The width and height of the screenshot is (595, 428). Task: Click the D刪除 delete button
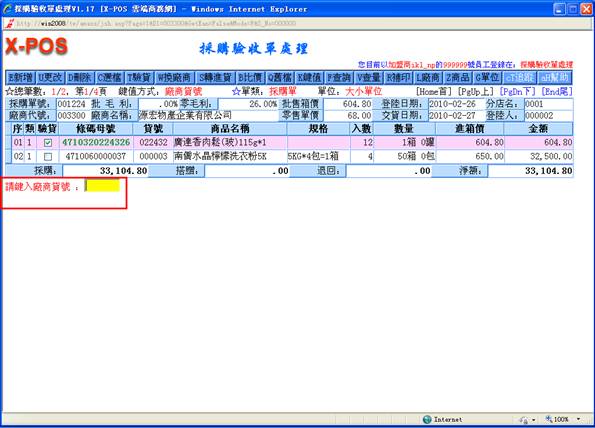click(x=80, y=78)
